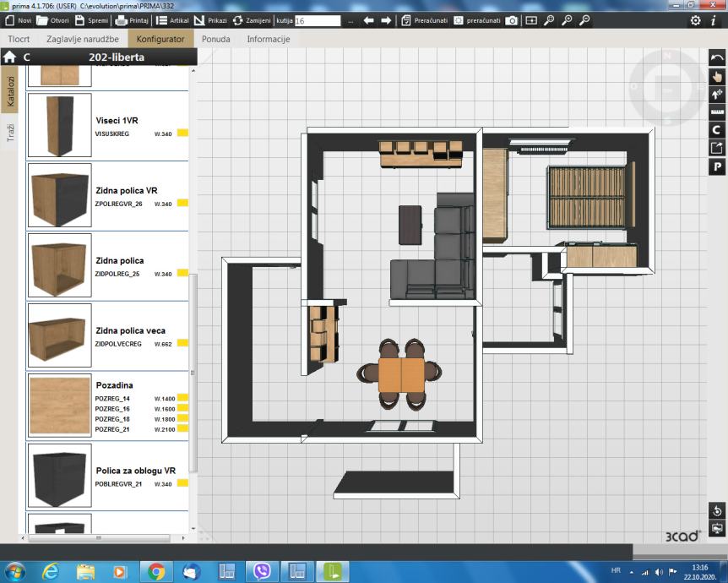Image resolution: width=728 pixels, height=583 pixels.
Task: Click the POZREG_16 variant text
Action: [112, 409]
